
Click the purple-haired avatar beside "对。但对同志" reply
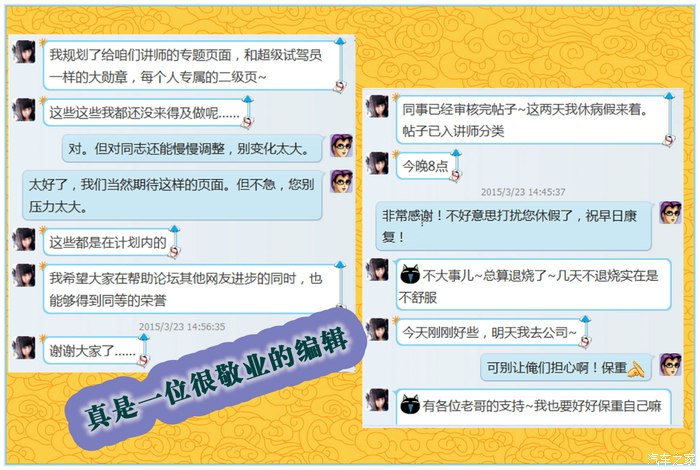click(x=342, y=146)
